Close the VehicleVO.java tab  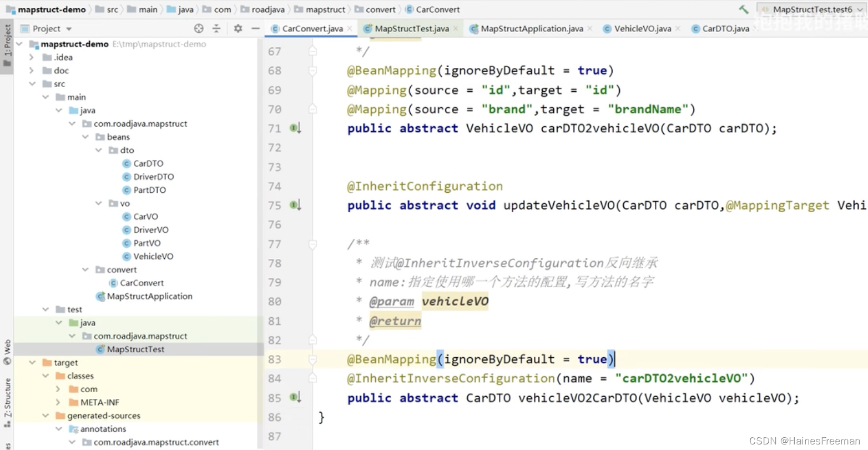[x=678, y=28]
